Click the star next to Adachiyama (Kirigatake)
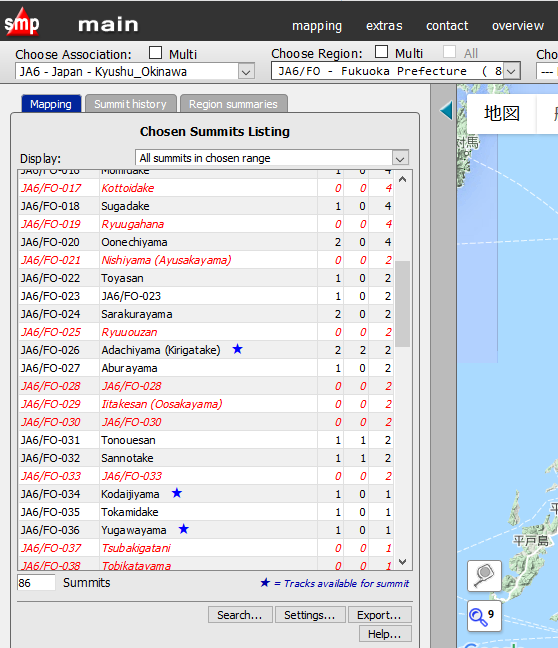The width and height of the screenshot is (558, 648). [237, 349]
